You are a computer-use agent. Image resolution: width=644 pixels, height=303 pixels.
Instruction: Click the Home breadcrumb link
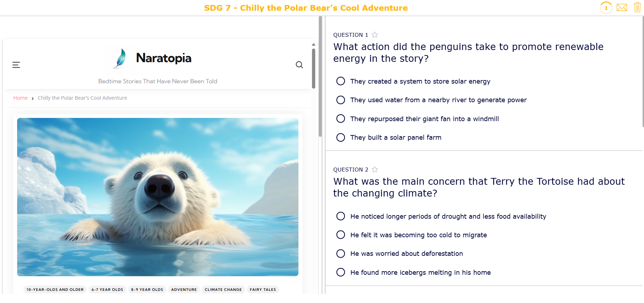pos(20,98)
